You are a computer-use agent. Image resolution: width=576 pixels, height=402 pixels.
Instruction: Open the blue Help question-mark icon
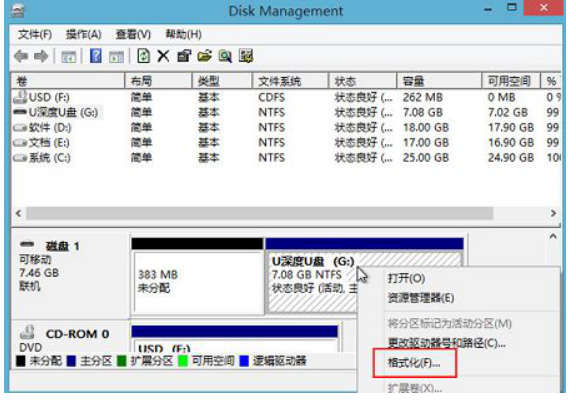pyautogui.click(x=96, y=56)
